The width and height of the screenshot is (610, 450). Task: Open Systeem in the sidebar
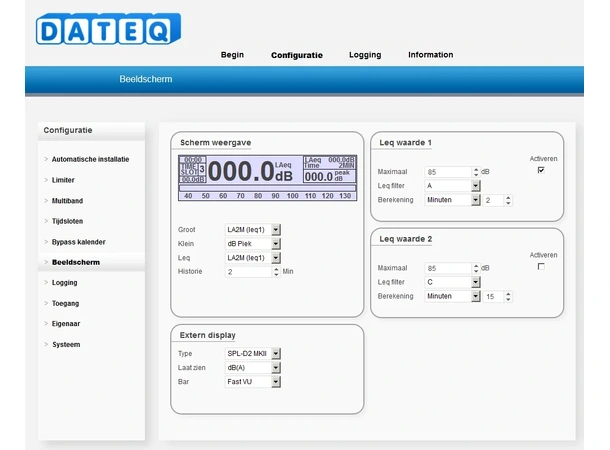[x=66, y=345]
